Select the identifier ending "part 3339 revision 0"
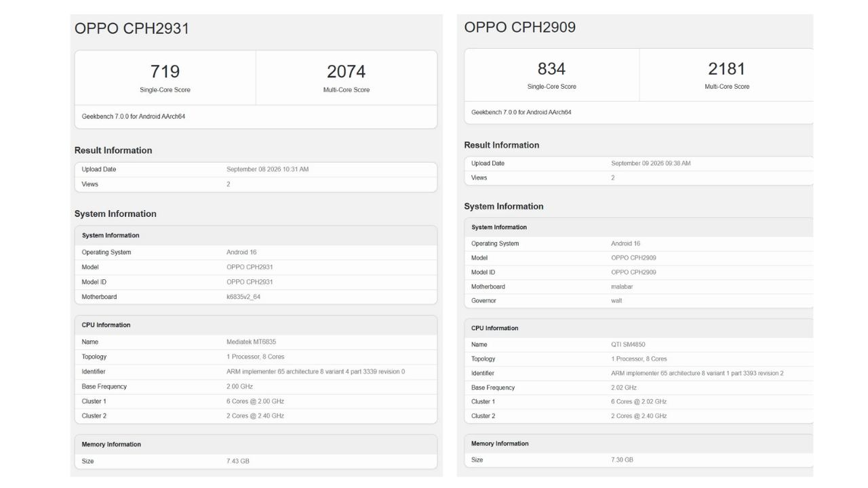This screenshot has width=868, height=488. coord(316,371)
